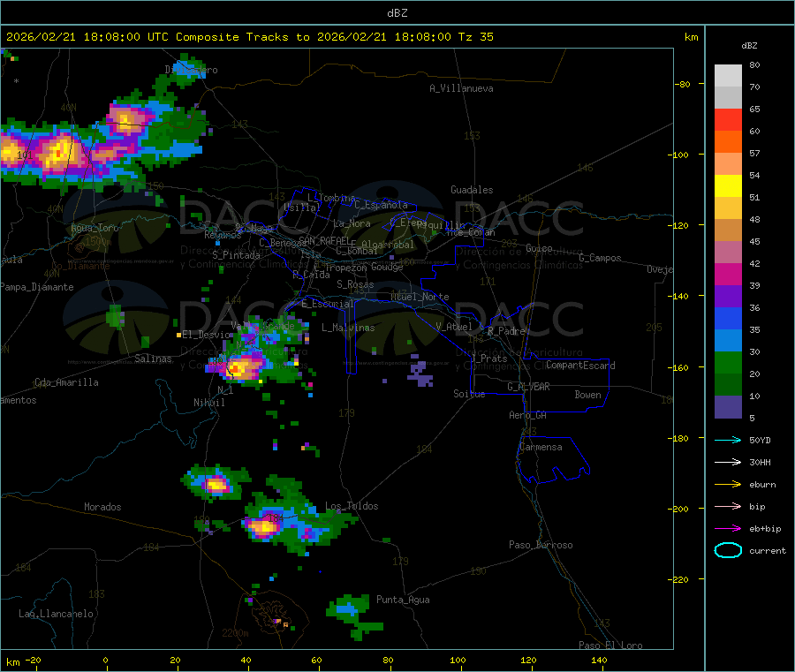795x672 pixels.
Task: Click the 'J_Prats' map label
Action: 488,359
